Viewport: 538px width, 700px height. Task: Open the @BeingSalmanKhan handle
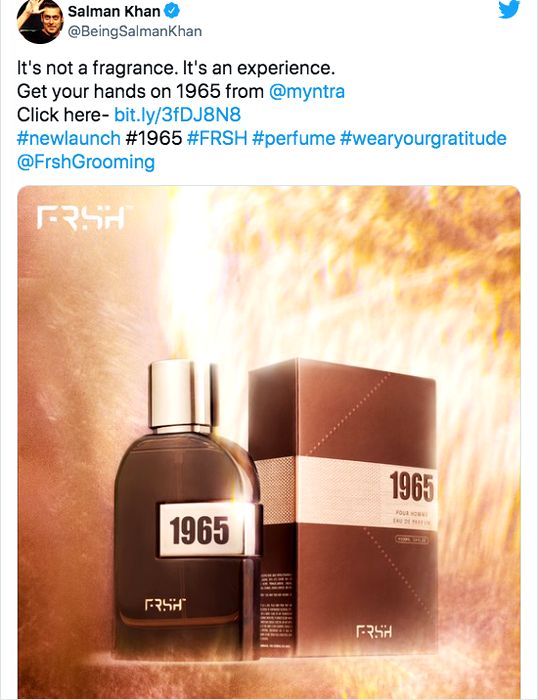(x=135, y=31)
